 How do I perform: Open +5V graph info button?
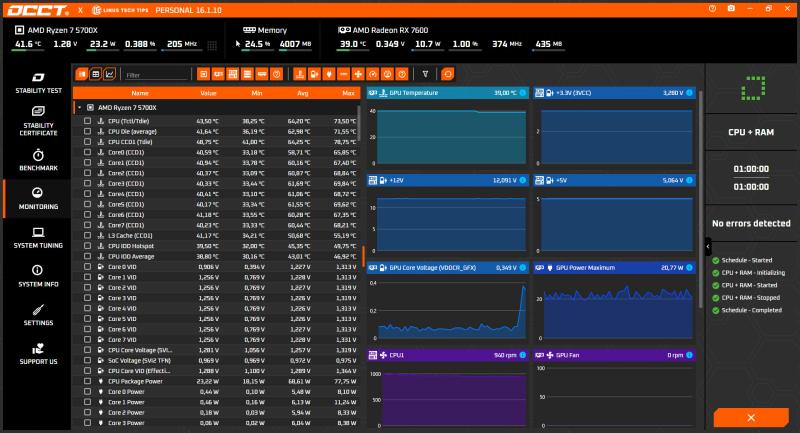click(689, 180)
